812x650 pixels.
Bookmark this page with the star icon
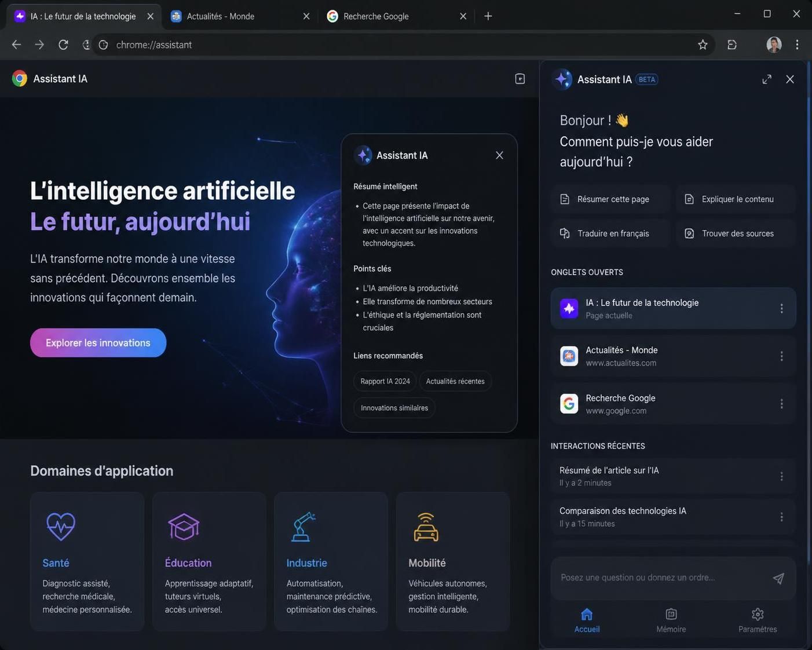tap(703, 45)
